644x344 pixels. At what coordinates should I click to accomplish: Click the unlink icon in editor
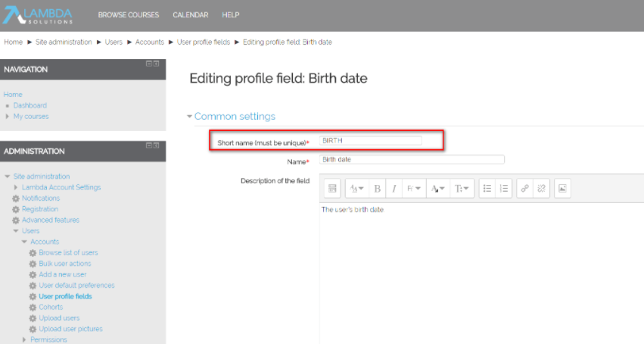pos(541,189)
